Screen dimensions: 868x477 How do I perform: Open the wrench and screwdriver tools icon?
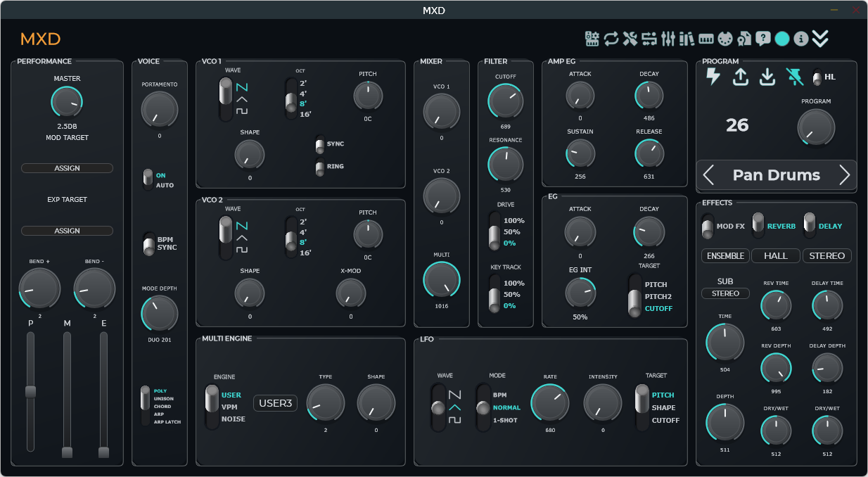630,39
